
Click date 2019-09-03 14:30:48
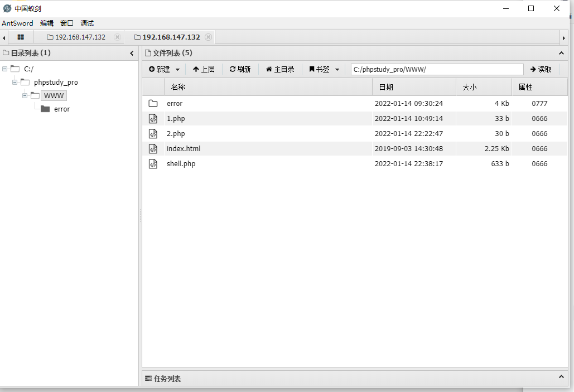(408, 148)
